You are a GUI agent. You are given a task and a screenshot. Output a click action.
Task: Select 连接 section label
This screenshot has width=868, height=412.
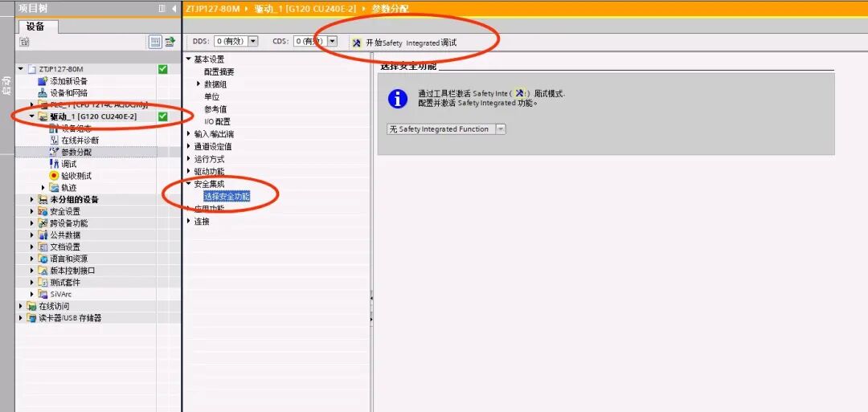[202, 221]
